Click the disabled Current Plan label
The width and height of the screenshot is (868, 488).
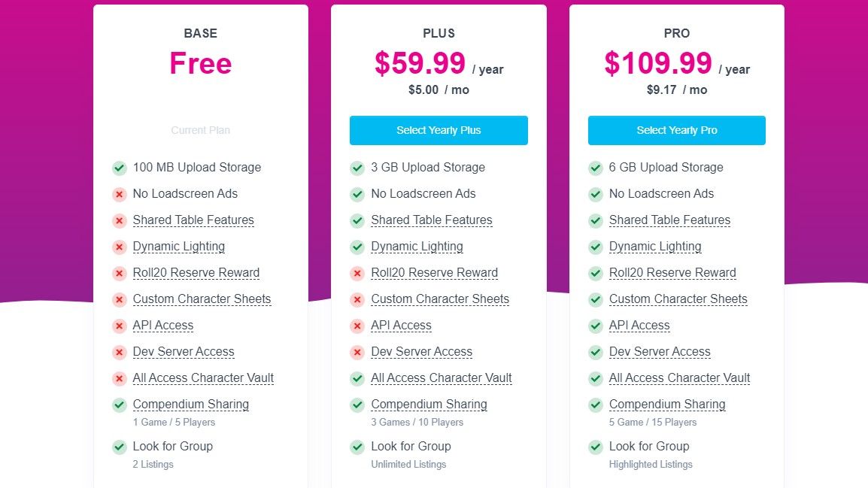click(201, 130)
